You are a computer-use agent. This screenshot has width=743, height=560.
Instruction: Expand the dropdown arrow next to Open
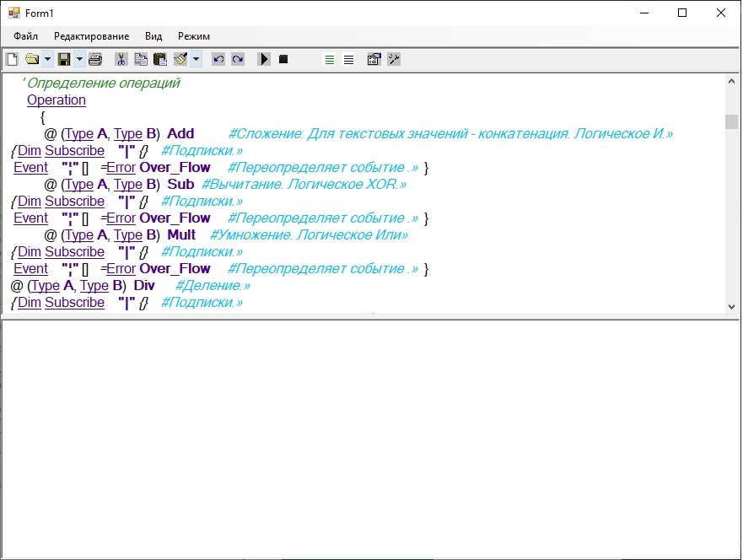pos(47,59)
